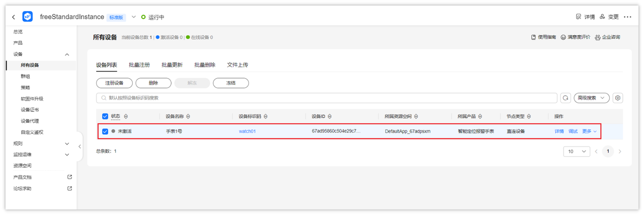Open 设备代理 in the sidebar
This screenshot has width=644, height=215.
(x=30, y=121)
